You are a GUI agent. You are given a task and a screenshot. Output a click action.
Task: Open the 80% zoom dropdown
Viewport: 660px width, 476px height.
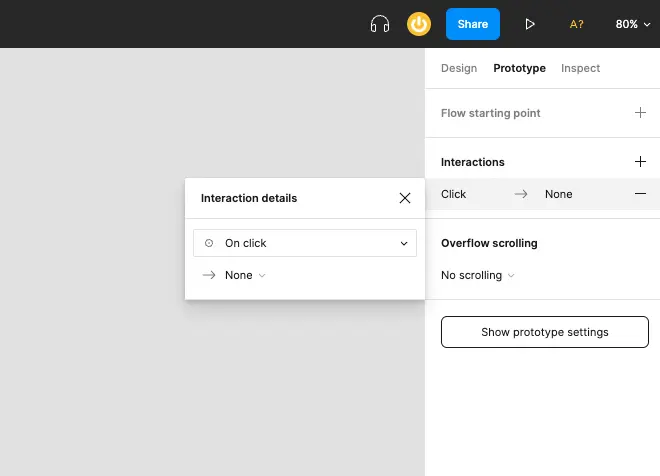(633, 24)
